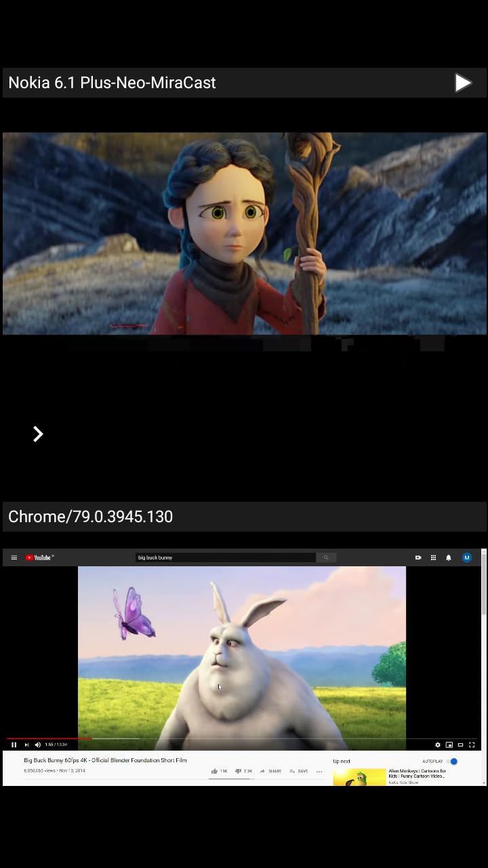This screenshot has width=488, height=868.
Task: Select the 'Up next' heading
Action: click(342, 762)
